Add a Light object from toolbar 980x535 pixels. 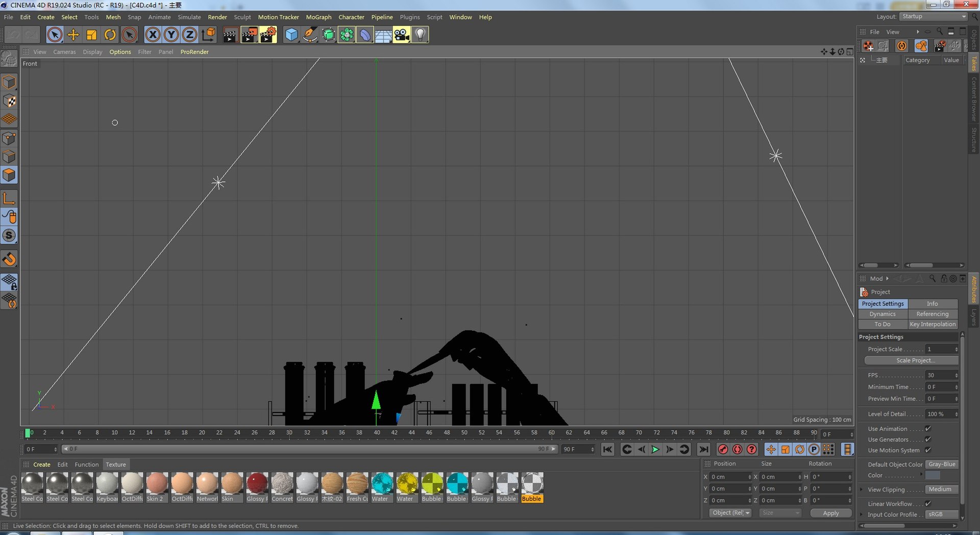point(420,35)
